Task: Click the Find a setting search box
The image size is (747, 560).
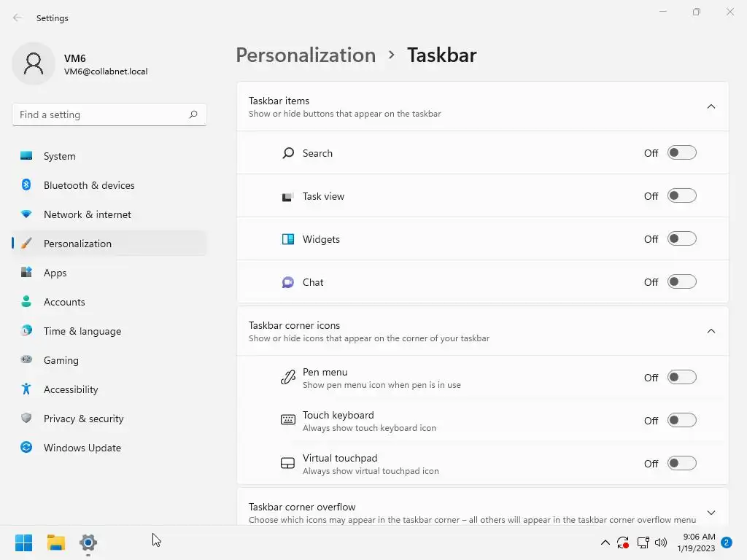Action: pyautogui.click(x=102, y=114)
